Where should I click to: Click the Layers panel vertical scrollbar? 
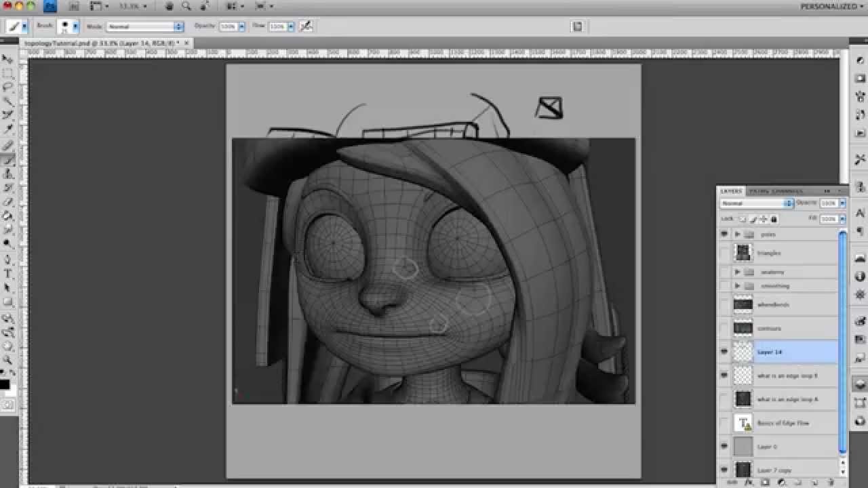(x=843, y=342)
